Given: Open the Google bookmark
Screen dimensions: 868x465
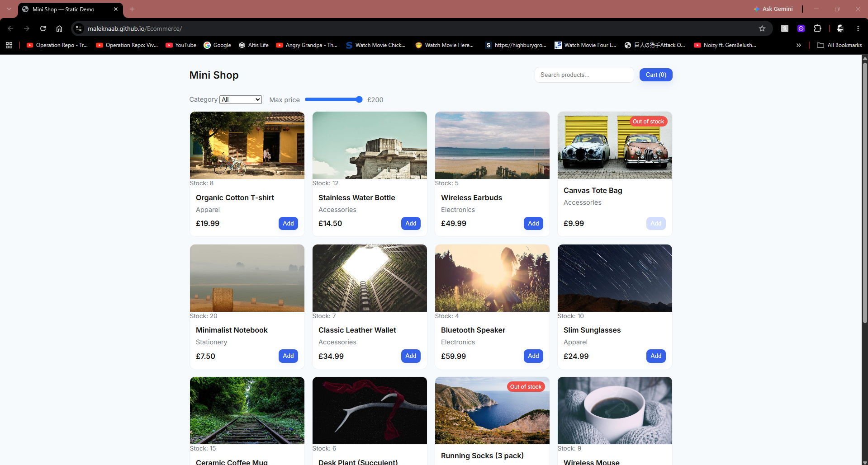Looking at the screenshot, I should click(x=218, y=45).
